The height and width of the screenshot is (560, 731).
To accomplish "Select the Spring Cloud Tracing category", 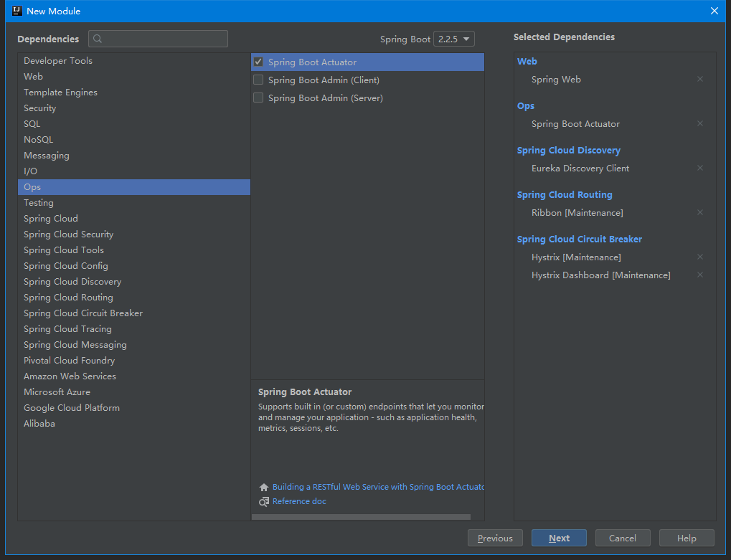I will pyautogui.click(x=134, y=329).
